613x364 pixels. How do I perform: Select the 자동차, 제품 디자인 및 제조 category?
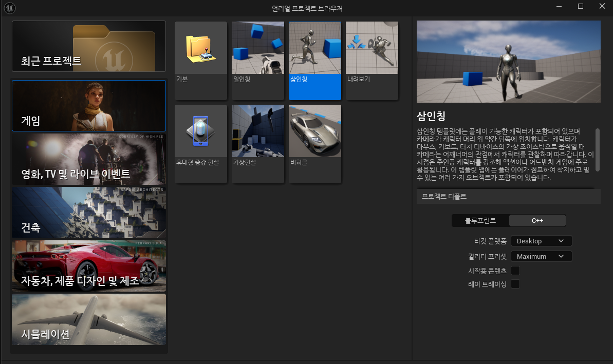pos(89,266)
